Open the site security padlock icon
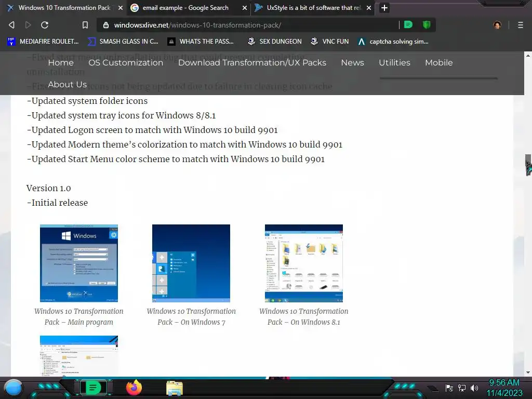This screenshot has width=532, height=399. (x=106, y=25)
